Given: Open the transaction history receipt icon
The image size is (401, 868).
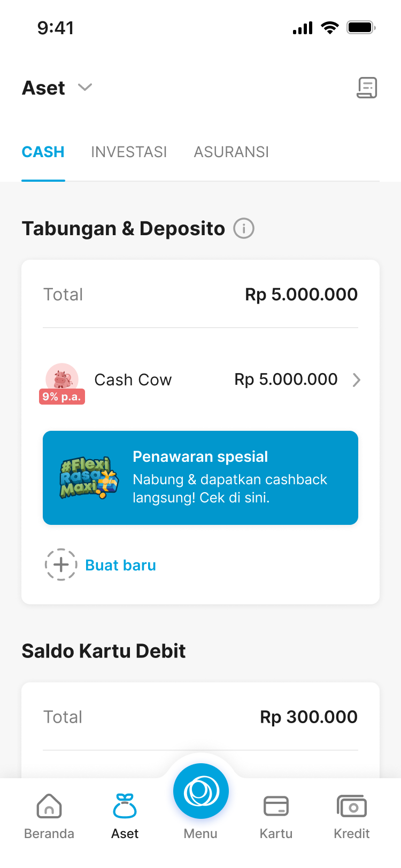Looking at the screenshot, I should pyautogui.click(x=367, y=88).
